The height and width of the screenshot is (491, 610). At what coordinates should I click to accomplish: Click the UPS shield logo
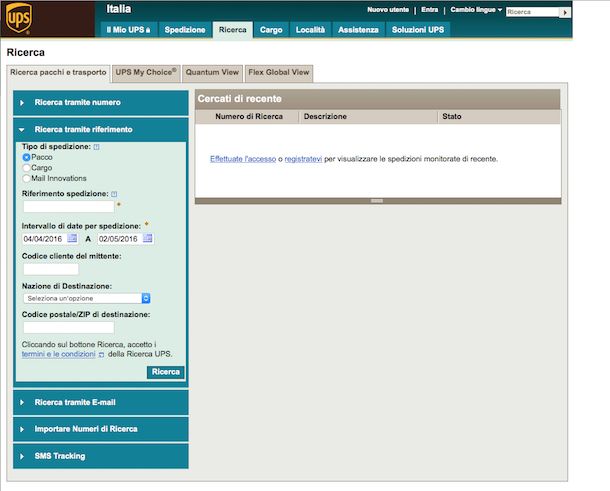pyautogui.click(x=18, y=18)
